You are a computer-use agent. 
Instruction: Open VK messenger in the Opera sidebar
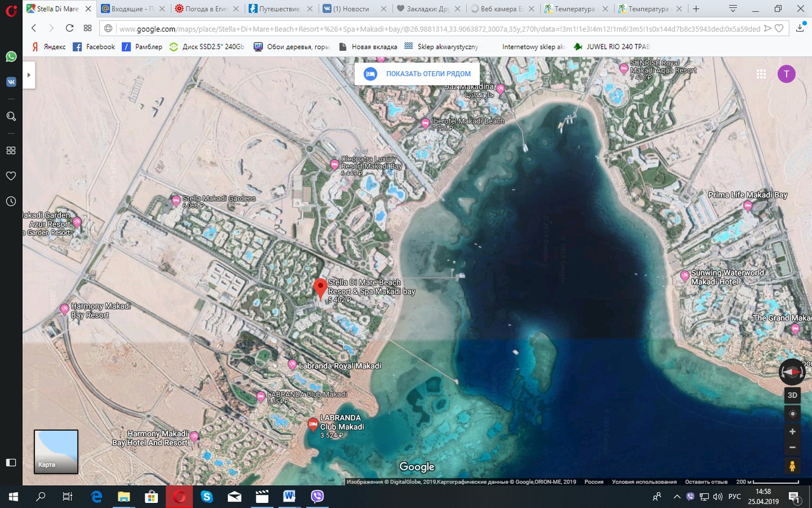11,82
